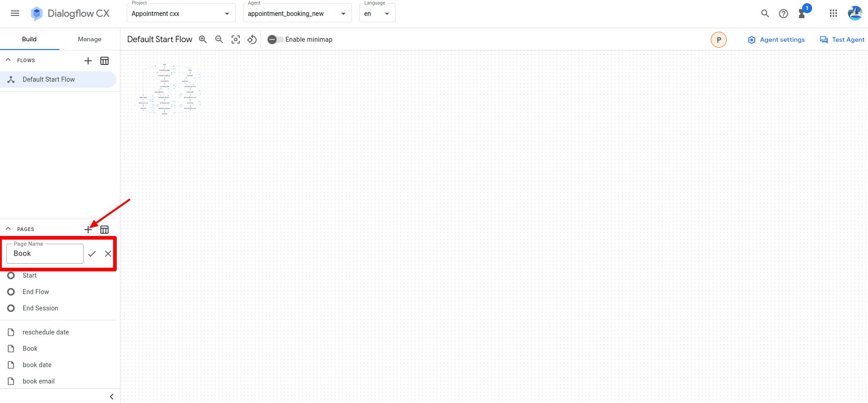Click Test Agent button
The height and width of the screenshot is (403, 868).
[x=842, y=39]
